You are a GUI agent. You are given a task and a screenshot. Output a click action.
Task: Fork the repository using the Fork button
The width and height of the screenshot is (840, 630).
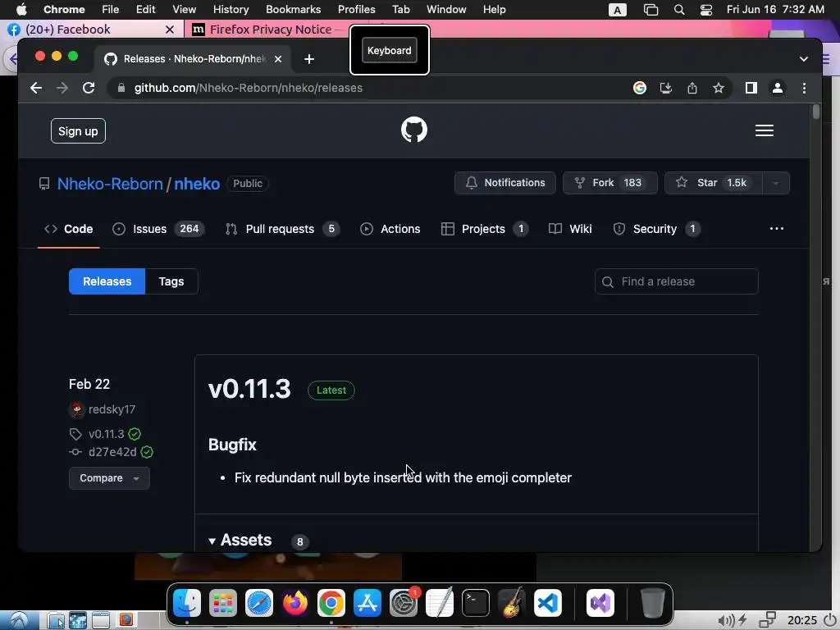[609, 183]
